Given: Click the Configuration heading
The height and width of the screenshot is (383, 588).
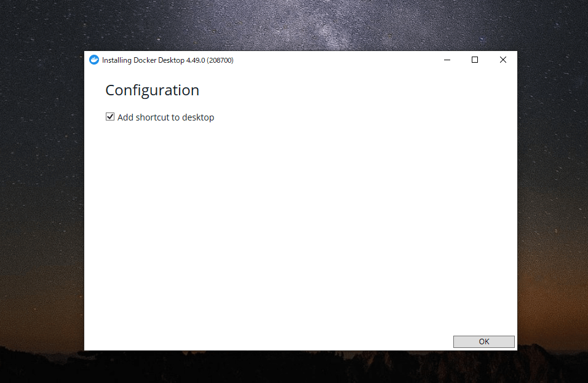Looking at the screenshot, I should coord(152,90).
